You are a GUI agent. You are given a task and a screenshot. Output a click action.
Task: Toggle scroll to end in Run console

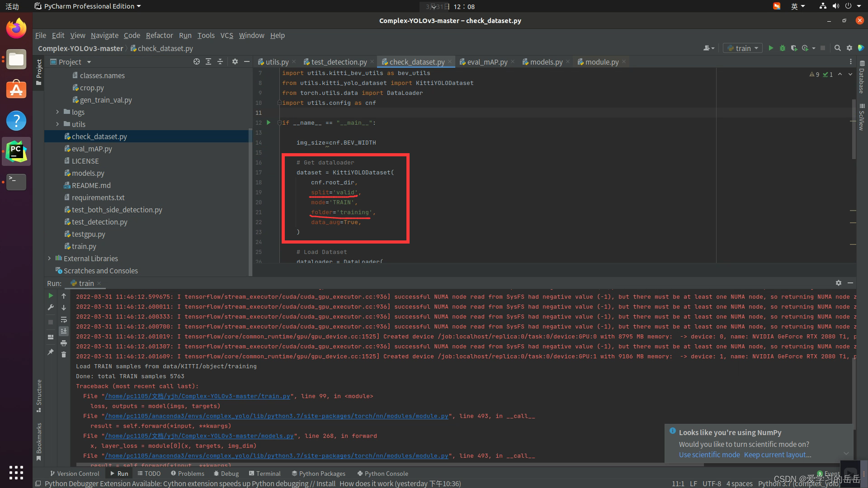[64, 331]
